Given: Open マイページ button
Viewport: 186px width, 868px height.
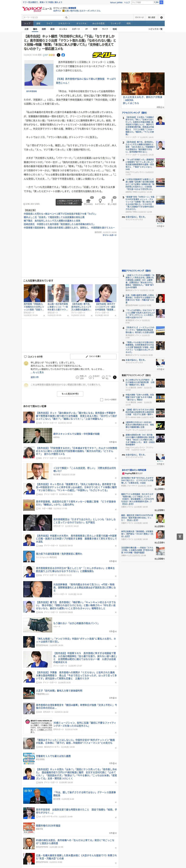Looking at the screenshot, I should tap(139, 18).
